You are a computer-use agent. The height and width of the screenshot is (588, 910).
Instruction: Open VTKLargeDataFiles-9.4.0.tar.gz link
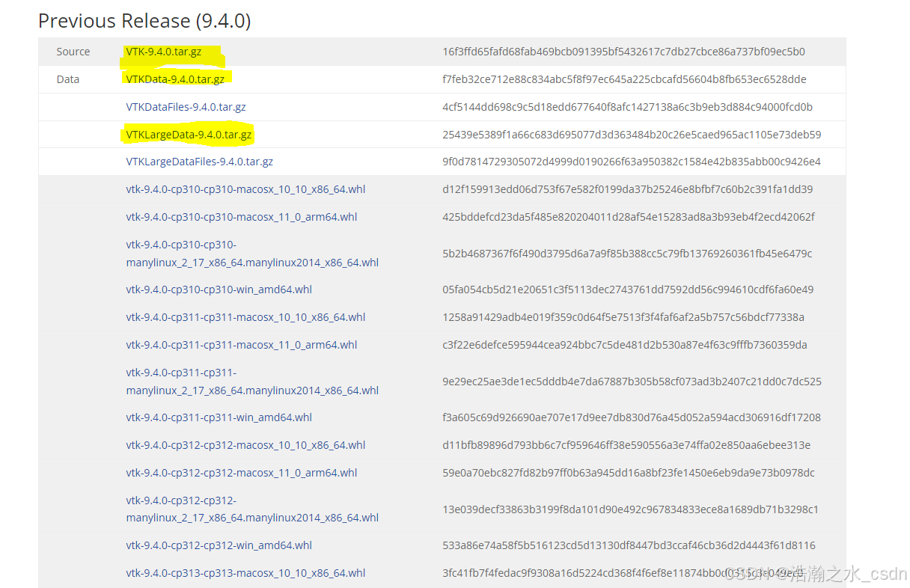coord(199,162)
